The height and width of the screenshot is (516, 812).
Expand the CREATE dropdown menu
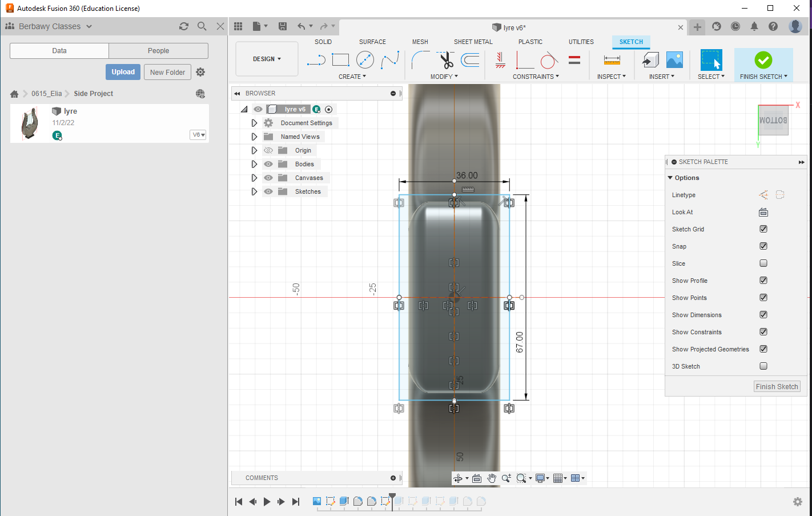(352, 77)
